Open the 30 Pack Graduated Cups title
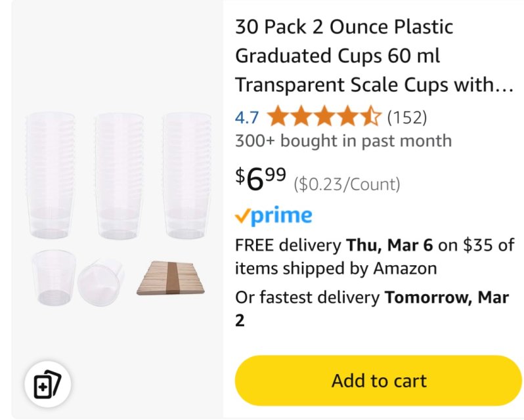This screenshot has width=524, height=420. pos(374,55)
